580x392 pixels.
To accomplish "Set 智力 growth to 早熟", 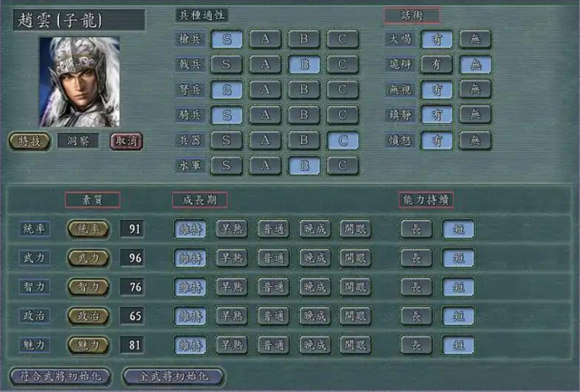I will pyautogui.click(x=232, y=287).
